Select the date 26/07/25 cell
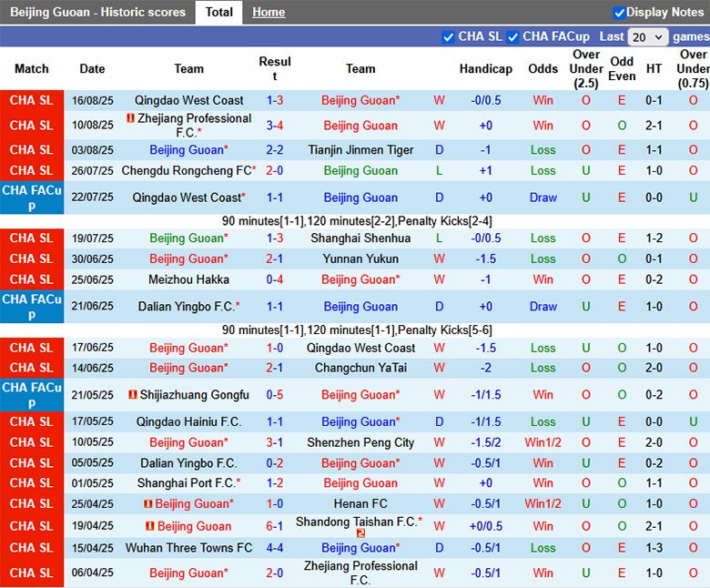 92,170
